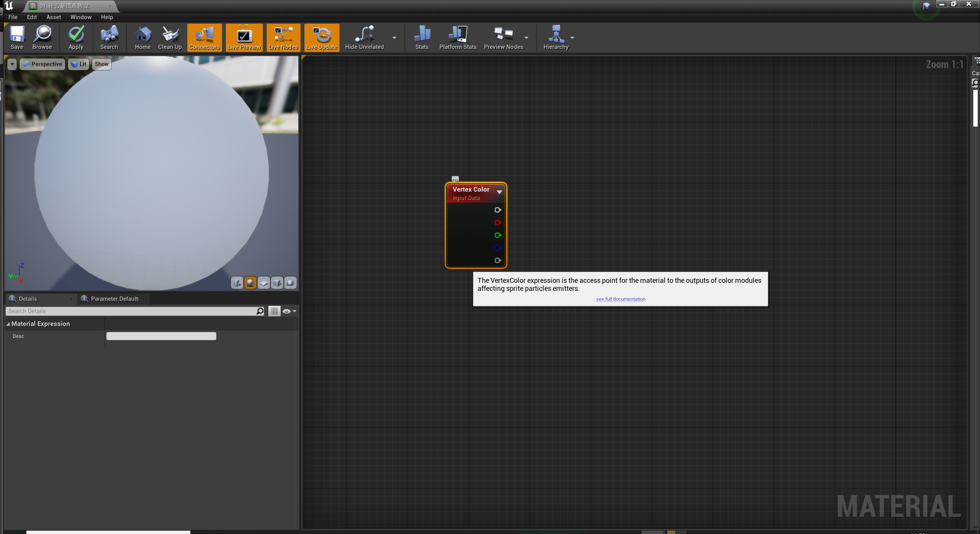Go to the parent material with Home
This screenshot has height=534, width=980.
(x=143, y=37)
